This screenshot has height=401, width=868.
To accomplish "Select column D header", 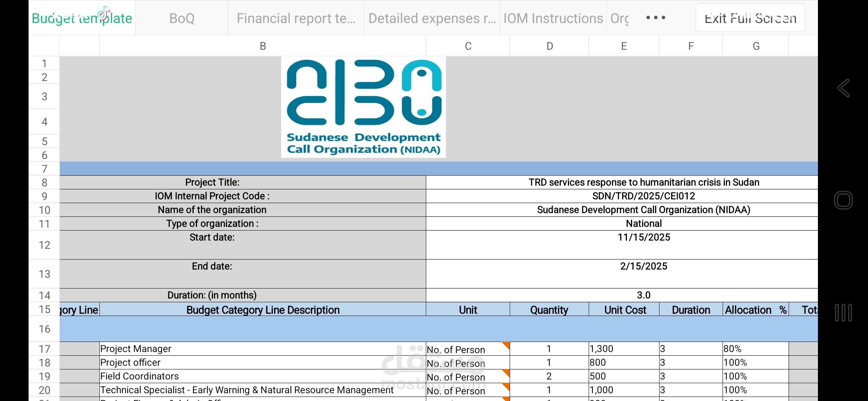I will [x=549, y=46].
